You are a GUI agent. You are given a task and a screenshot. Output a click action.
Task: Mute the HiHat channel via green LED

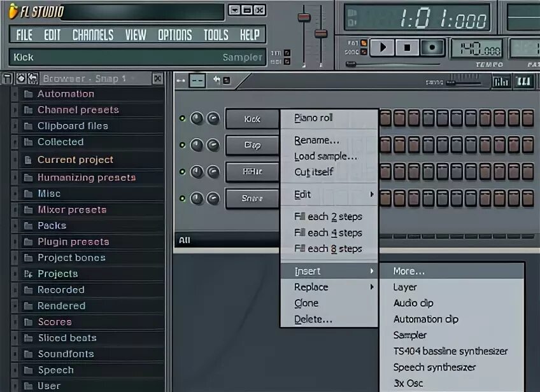click(x=183, y=171)
